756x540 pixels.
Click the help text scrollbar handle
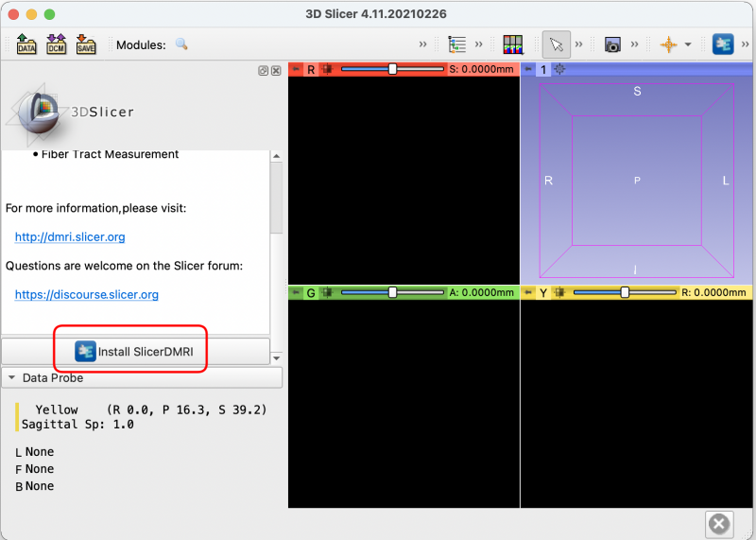[276, 198]
